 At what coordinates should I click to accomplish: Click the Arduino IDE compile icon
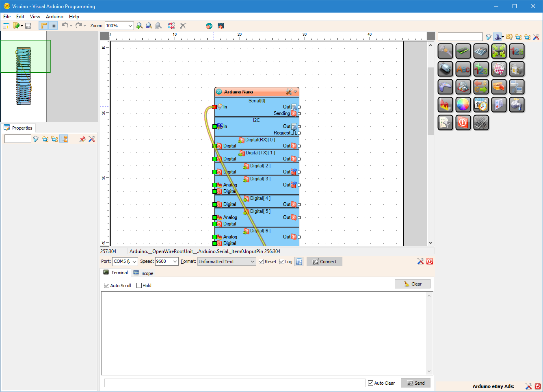(209, 26)
